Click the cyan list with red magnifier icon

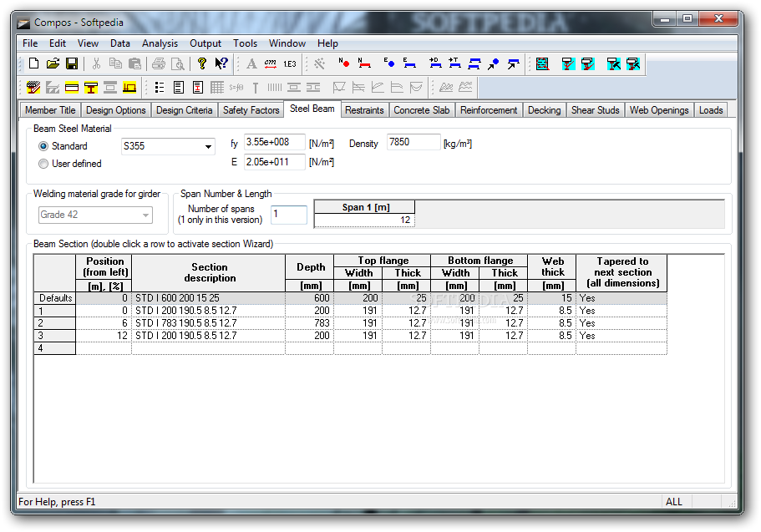542,63
